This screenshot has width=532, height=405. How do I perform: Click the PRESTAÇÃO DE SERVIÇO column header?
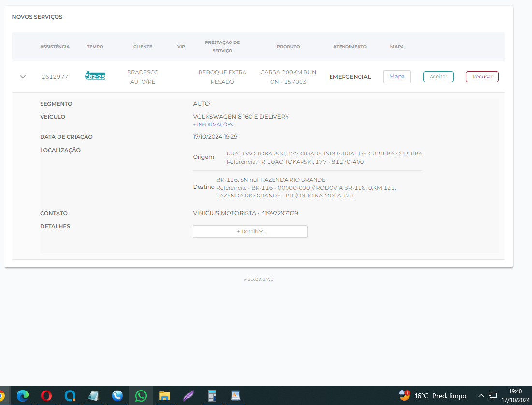[223, 46]
